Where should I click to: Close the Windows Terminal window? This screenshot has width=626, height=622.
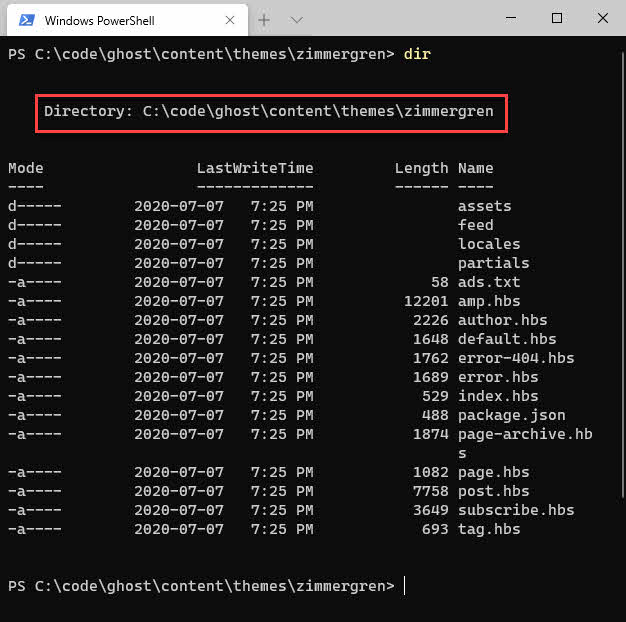click(x=603, y=18)
